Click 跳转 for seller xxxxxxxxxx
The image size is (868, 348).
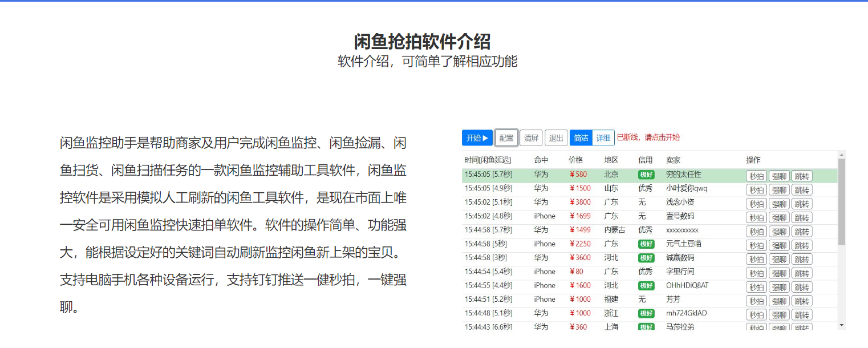pos(802,232)
